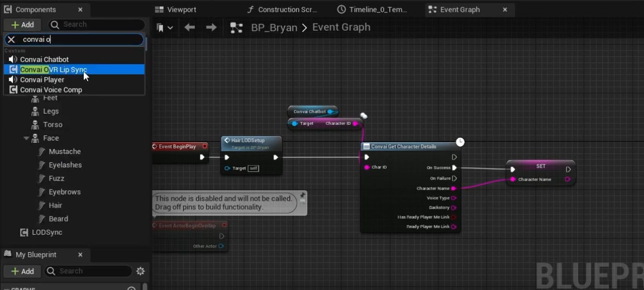
Task: Navigate back in graph history
Action: pos(189,27)
